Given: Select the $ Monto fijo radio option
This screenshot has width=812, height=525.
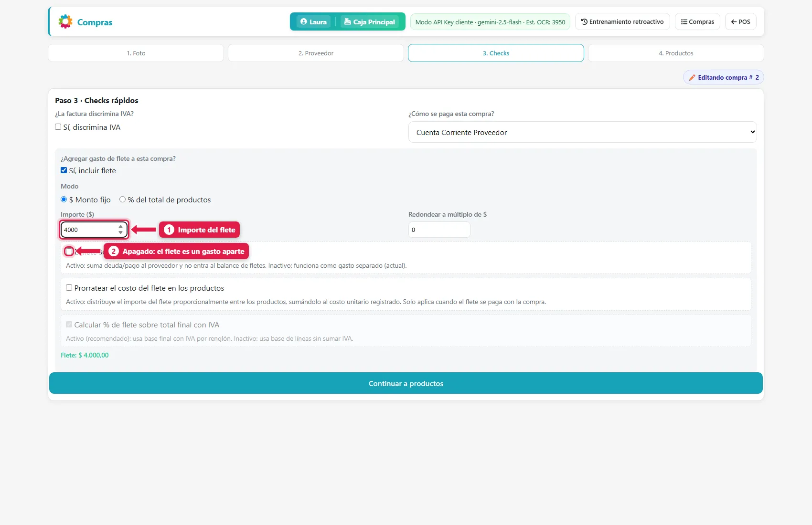Looking at the screenshot, I should (x=64, y=199).
